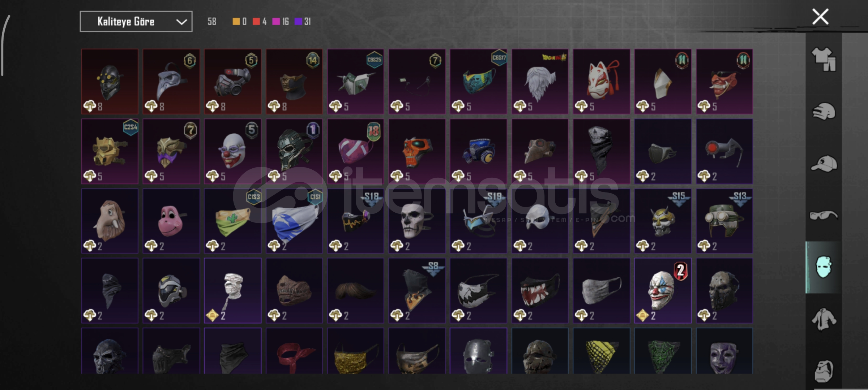Filter by the pink quality swatch
Image resolution: width=868 pixels, height=390 pixels.
pos(276,22)
